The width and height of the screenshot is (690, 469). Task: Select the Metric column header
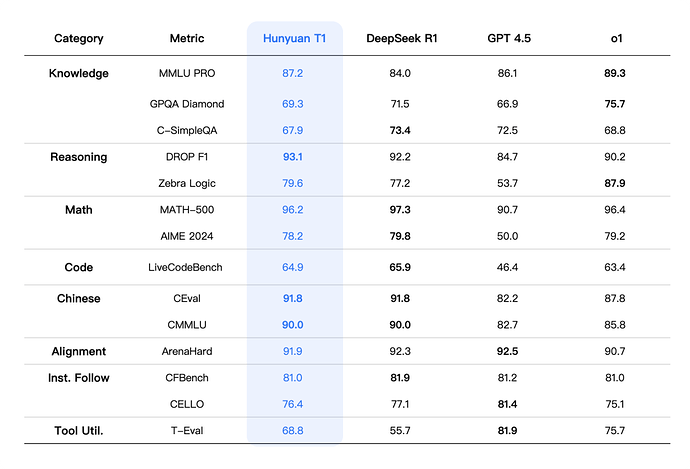pyautogui.click(x=187, y=39)
